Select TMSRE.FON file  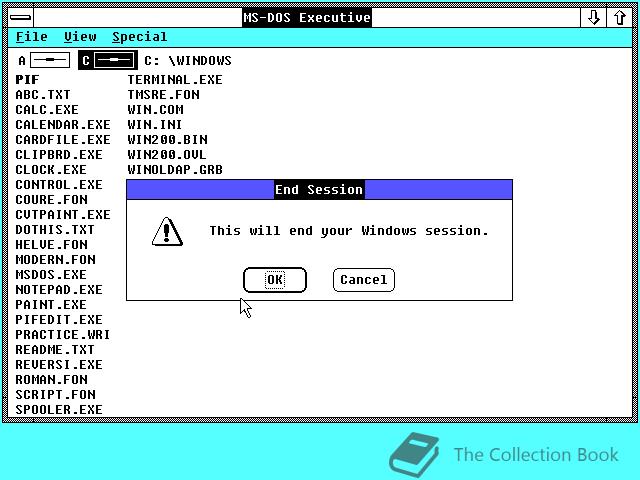point(164,95)
